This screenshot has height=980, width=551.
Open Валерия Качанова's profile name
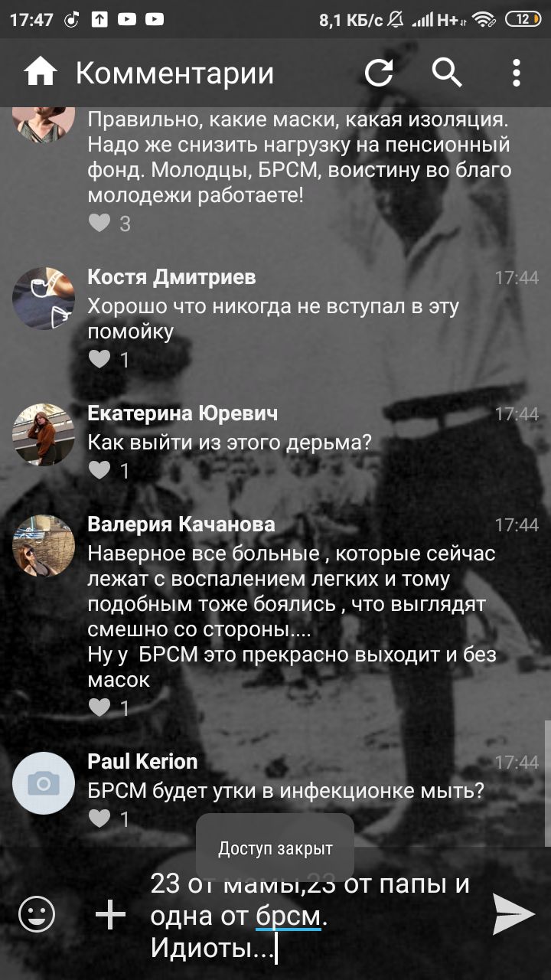pos(181,524)
